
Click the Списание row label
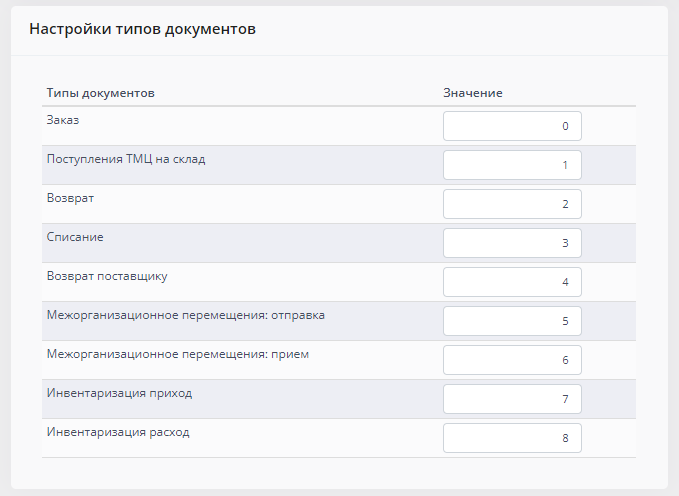tap(75, 237)
